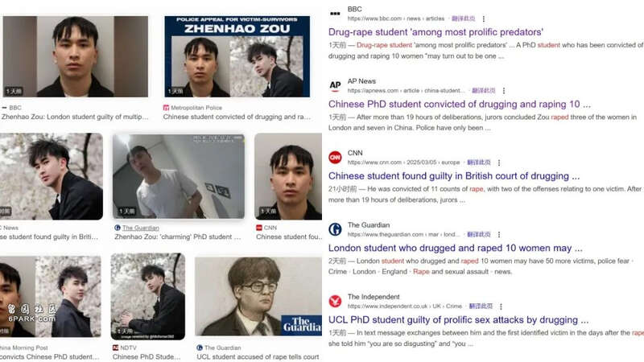Click the CNN red logo icon
Viewport: 644px width, 362px height.
click(x=335, y=157)
